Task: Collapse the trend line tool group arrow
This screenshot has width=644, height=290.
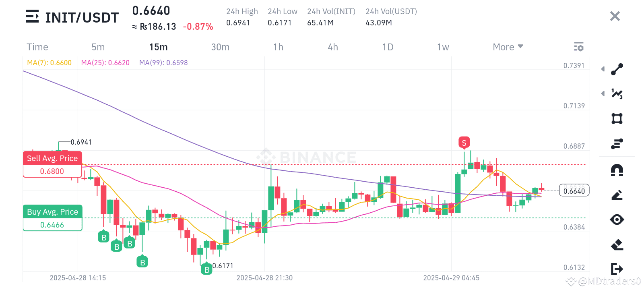Action: (x=603, y=69)
